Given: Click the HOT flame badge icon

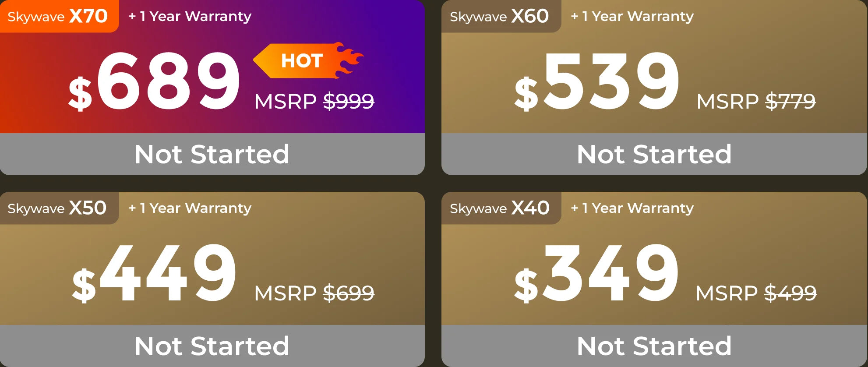Looking at the screenshot, I should (308, 60).
